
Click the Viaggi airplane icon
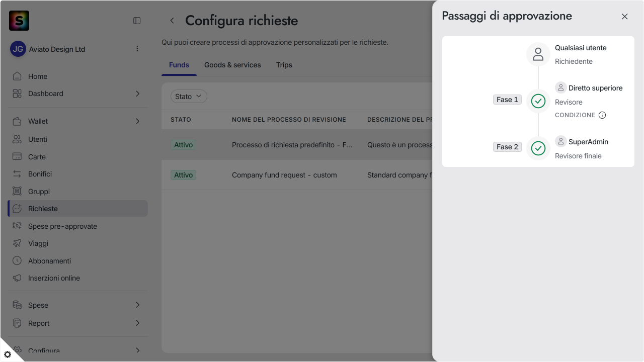(17, 243)
